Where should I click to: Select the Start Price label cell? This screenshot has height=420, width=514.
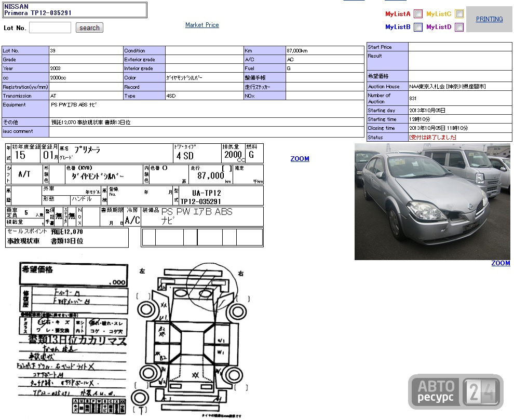point(387,47)
